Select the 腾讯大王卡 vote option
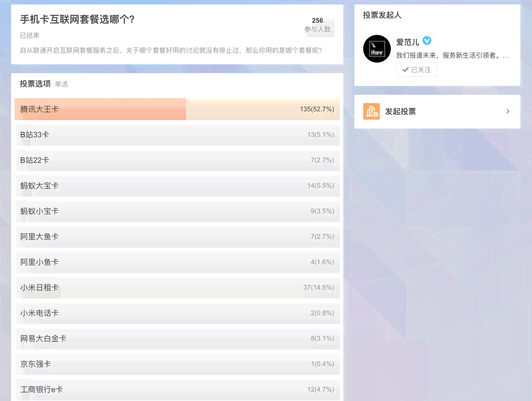This screenshot has height=401, width=532. (x=177, y=109)
